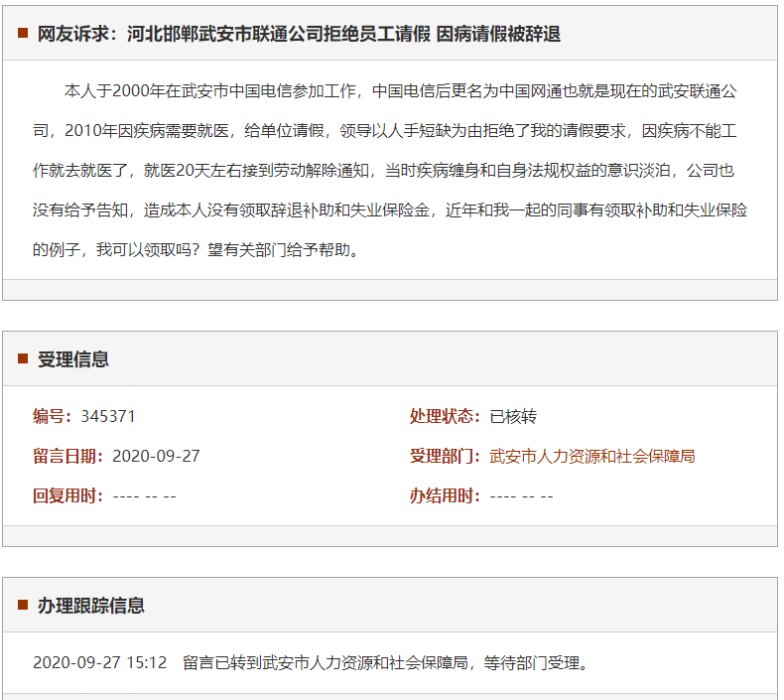The image size is (784, 700).
Task: Click the 留言日期 label
Action: (x=68, y=457)
